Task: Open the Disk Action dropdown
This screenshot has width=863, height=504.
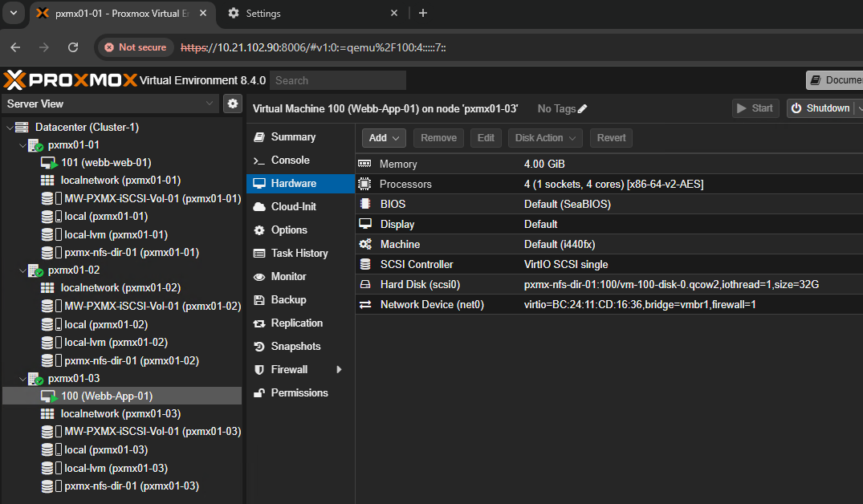Action: pos(544,137)
